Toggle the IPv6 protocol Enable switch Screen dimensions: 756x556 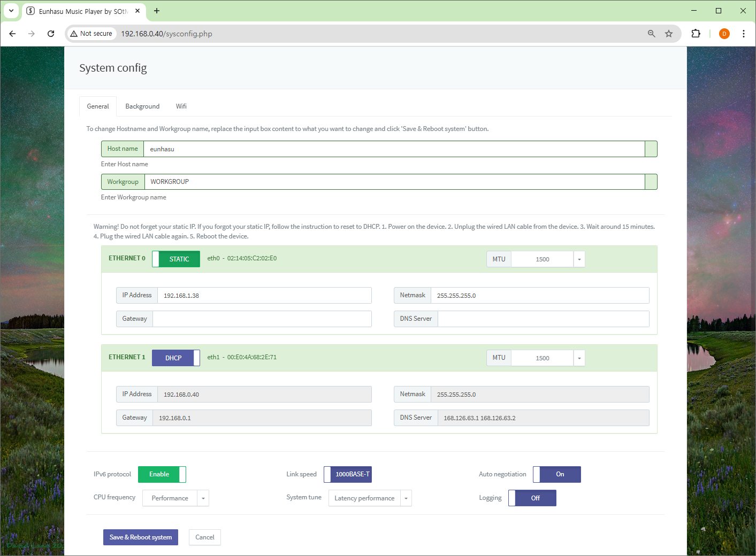162,475
